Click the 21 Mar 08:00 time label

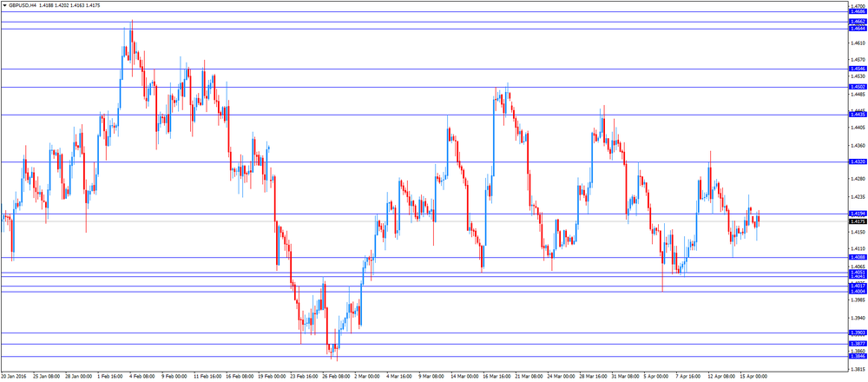529,375
